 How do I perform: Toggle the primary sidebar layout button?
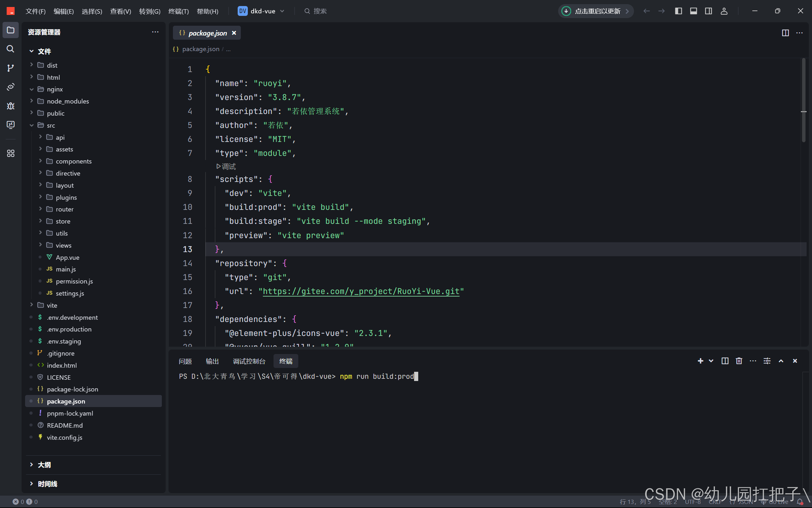tap(678, 11)
